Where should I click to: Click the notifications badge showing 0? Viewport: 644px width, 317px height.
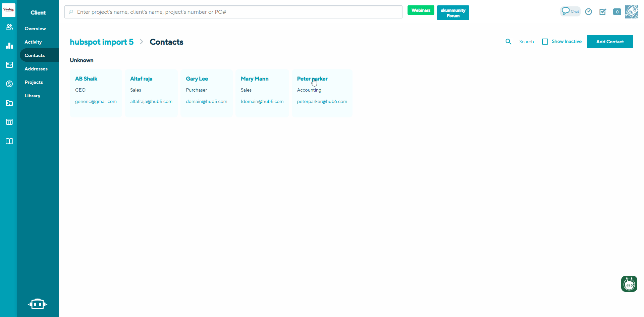click(617, 12)
